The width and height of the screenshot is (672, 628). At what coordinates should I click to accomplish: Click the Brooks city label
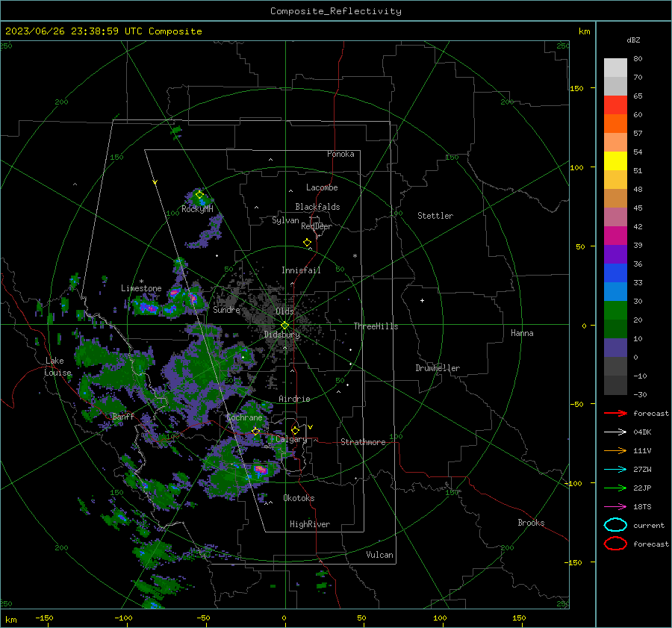[531, 523]
